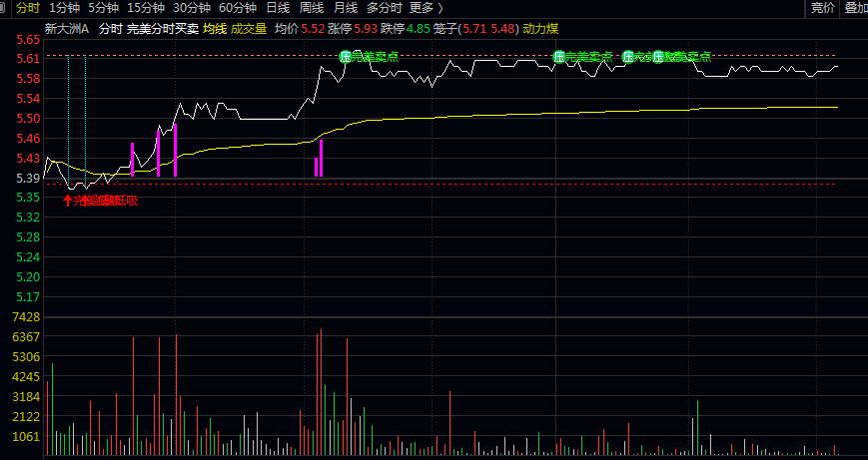Open the 周线 weekly chart
Screen dimensions: 868x460
312,8
